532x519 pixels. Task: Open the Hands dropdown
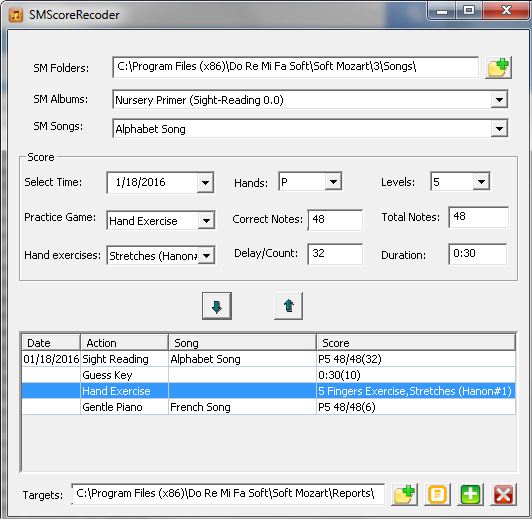click(333, 182)
